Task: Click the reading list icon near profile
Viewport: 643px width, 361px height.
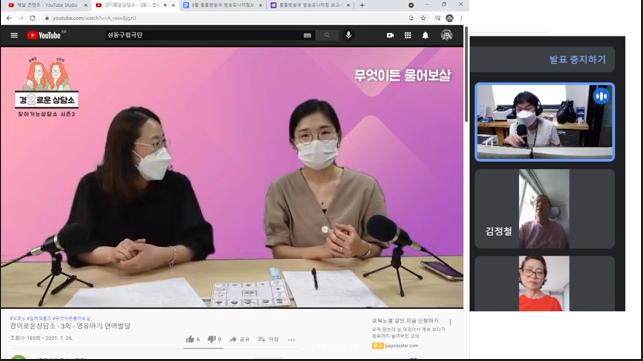Action: tap(438, 18)
